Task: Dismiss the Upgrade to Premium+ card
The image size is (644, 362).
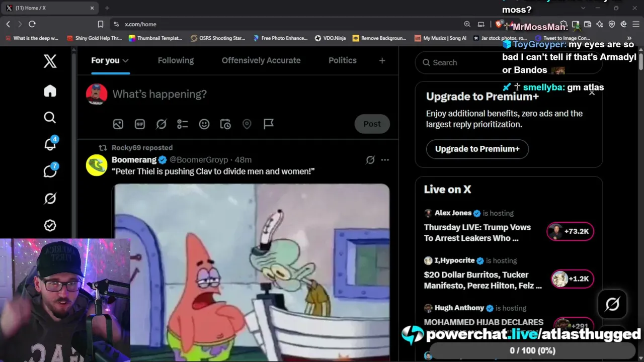Action: [x=592, y=93]
